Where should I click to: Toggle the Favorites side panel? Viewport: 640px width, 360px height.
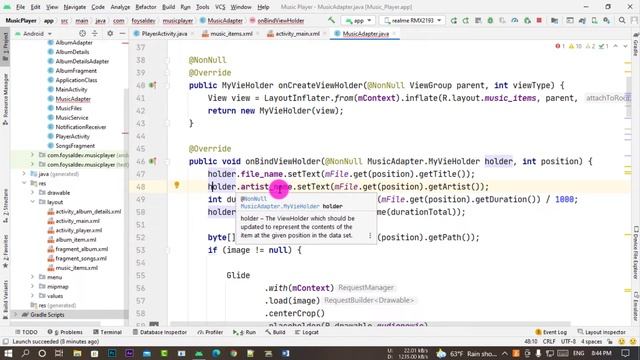[5, 251]
